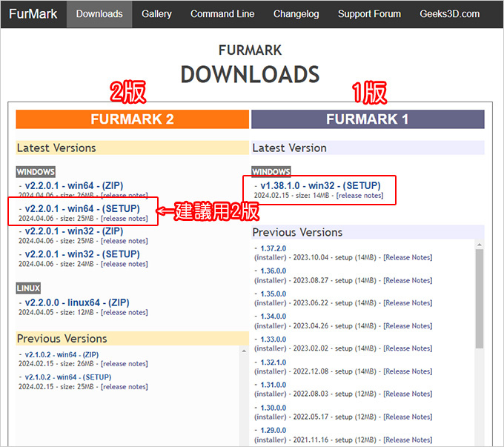Open release notes for v2.2.0.1 win32 ZIP
The height and width of the screenshot is (447, 504).
(125, 241)
